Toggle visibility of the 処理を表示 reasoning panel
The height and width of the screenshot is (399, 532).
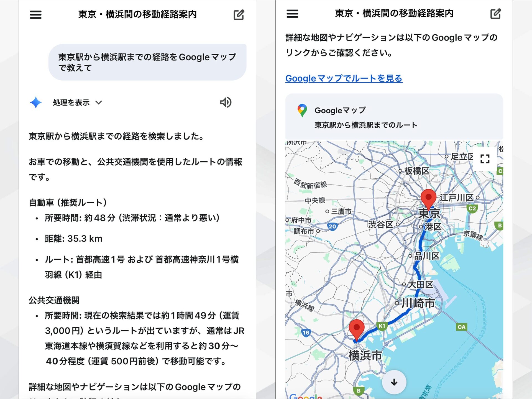(70, 103)
